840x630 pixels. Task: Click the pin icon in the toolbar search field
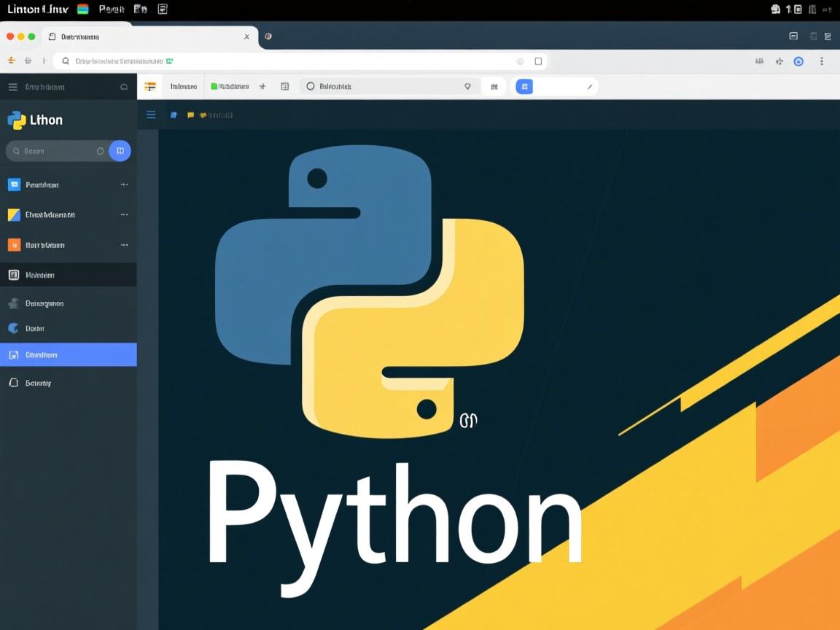(x=467, y=86)
